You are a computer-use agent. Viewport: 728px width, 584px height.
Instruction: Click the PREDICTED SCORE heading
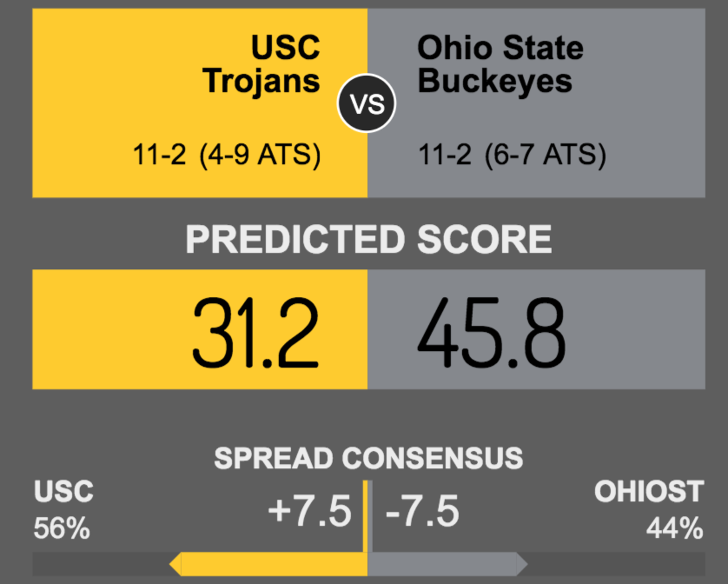369,239
